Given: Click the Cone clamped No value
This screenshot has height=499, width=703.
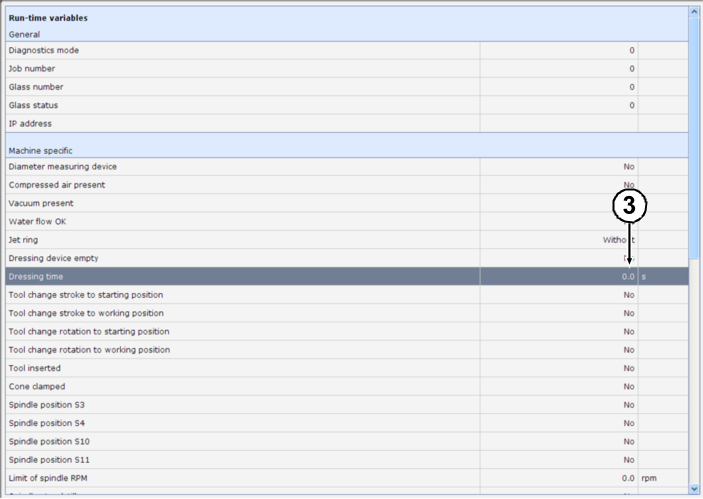Looking at the screenshot, I should (628, 386).
